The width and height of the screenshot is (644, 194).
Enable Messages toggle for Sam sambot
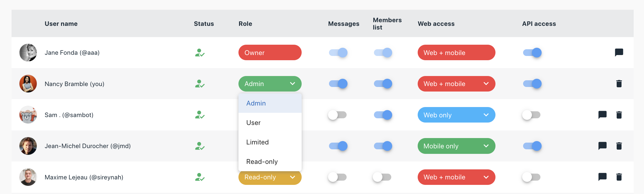[337, 115]
